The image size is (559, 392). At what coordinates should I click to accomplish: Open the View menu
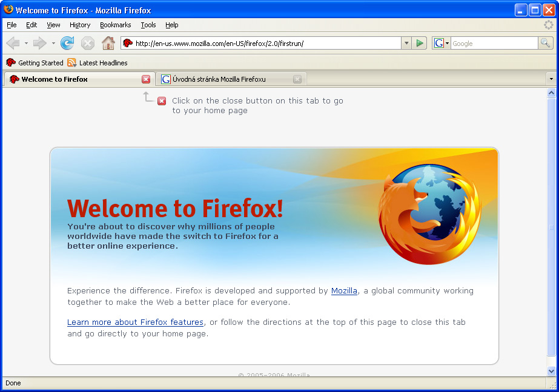point(53,25)
